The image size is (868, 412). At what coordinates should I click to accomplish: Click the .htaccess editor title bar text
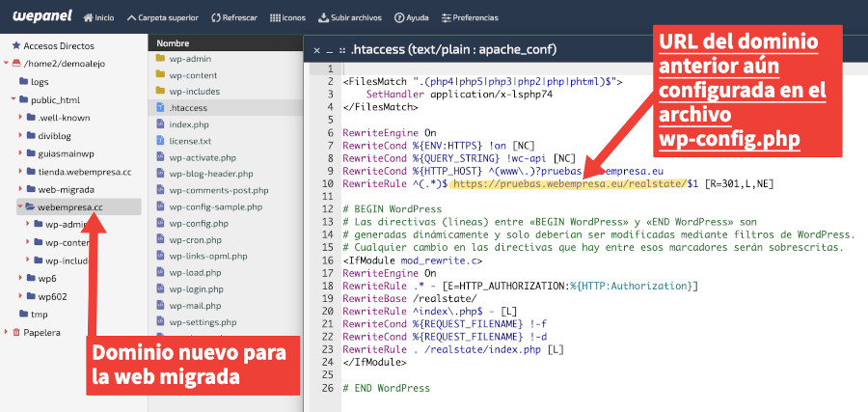click(454, 50)
